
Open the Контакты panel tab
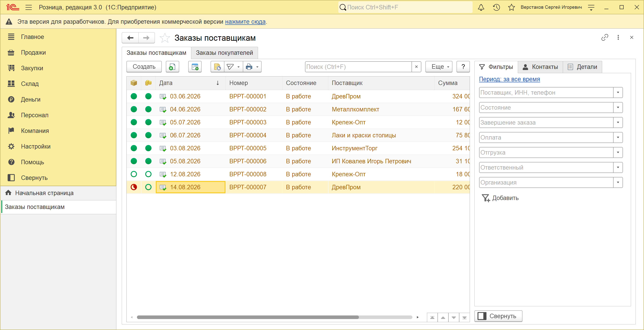pos(540,67)
